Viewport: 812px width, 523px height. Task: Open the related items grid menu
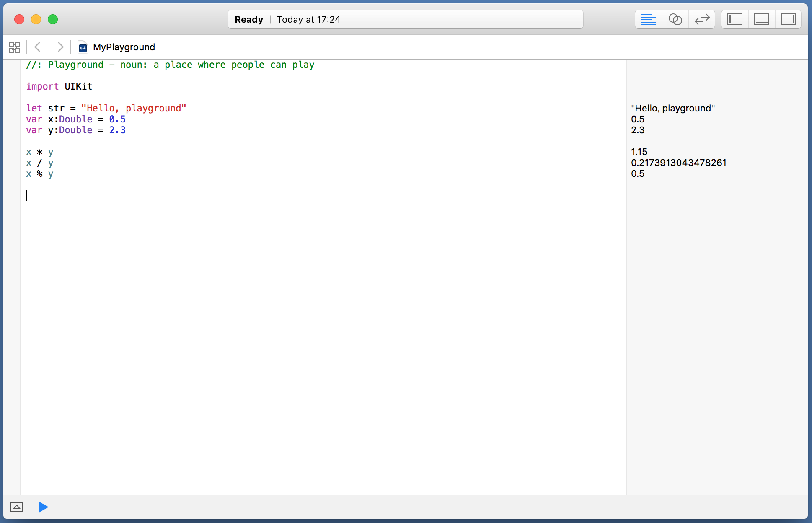click(14, 47)
